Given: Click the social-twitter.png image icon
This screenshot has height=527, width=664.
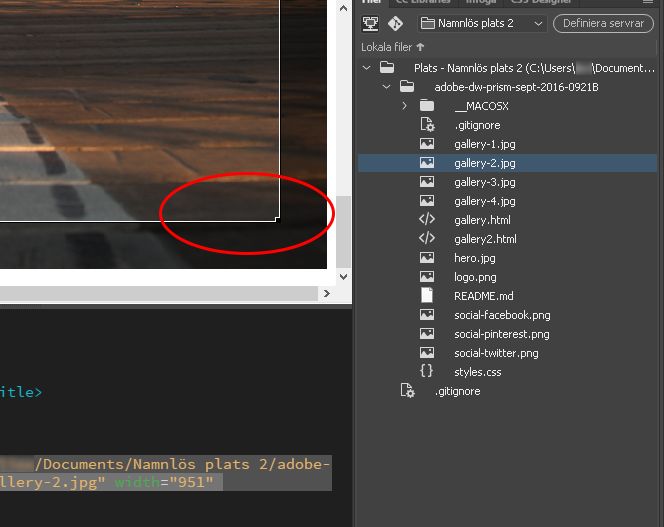Looking at the screenshot, I should pos(427,352).
